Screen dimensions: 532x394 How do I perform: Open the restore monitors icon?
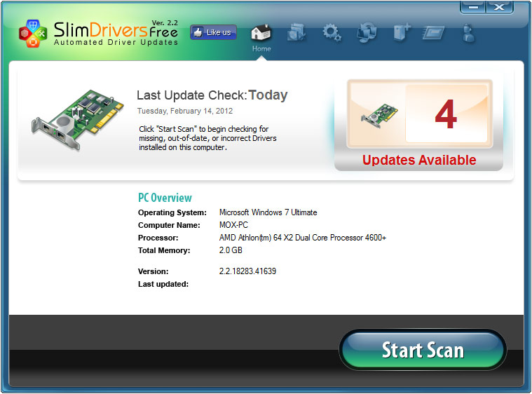click(x=367, y=32)
